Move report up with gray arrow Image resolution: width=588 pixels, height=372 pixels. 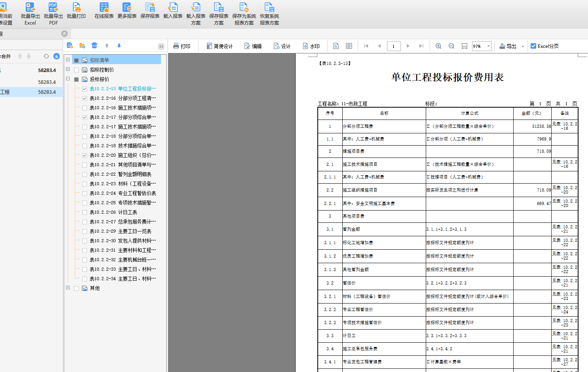click(107, 46)
